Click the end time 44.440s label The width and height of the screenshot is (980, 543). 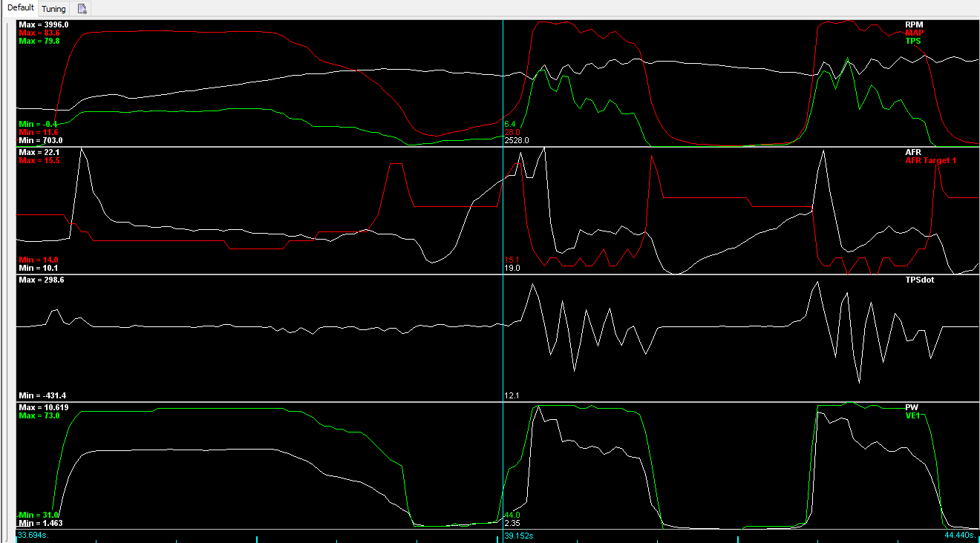click(x=961, y=535)
